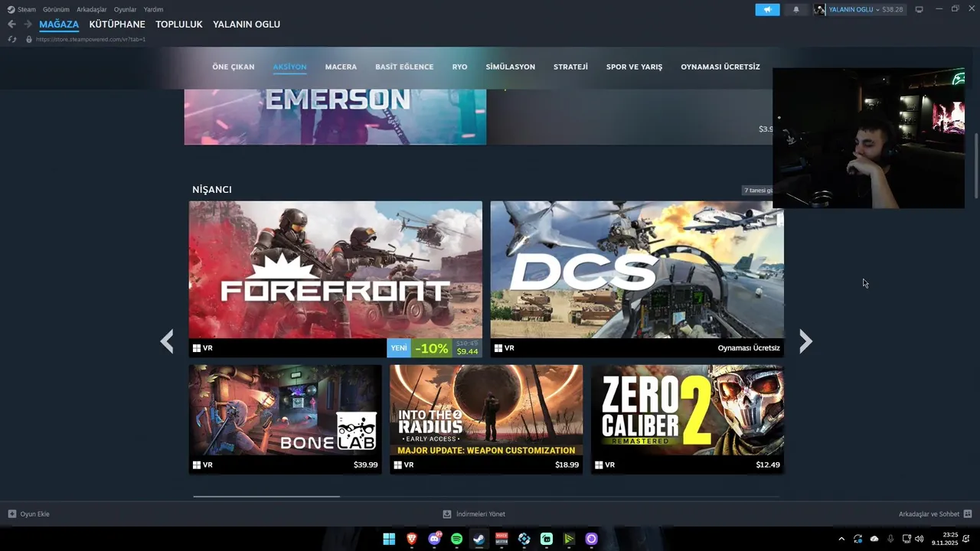Screen dimensions: 980x551
Task: Go to the KÜTÜPHANE tab
Action: (117, 24)
